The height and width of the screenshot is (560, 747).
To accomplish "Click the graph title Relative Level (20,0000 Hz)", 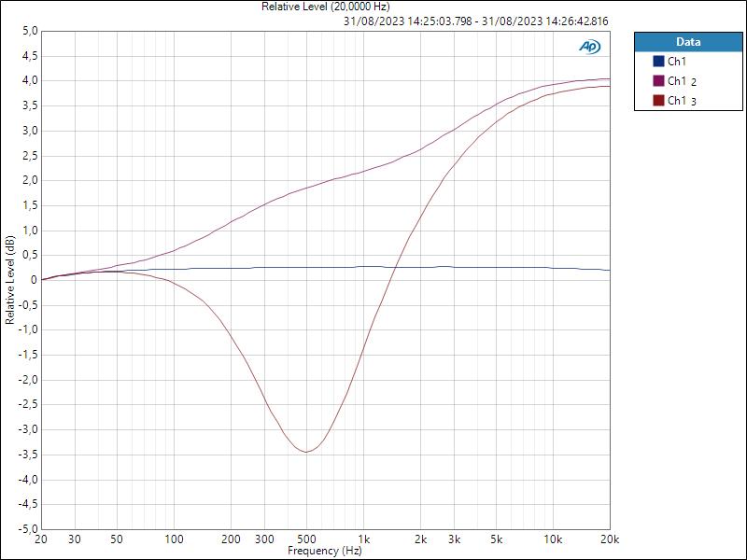I will coord(326,7).
